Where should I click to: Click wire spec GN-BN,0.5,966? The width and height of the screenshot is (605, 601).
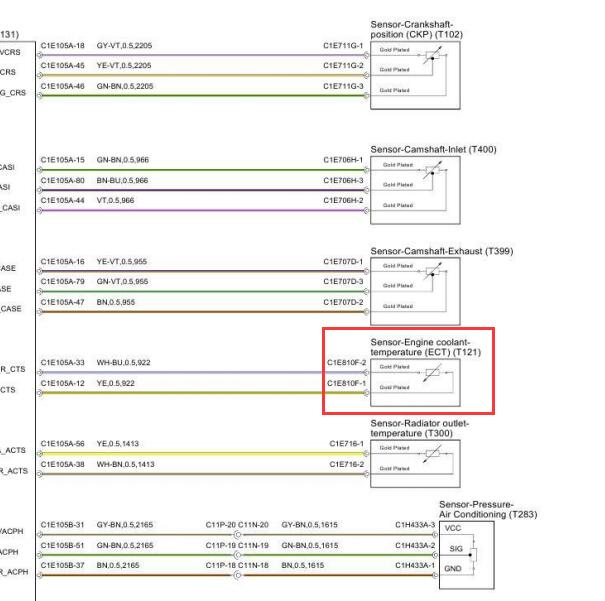coord(123,160)
